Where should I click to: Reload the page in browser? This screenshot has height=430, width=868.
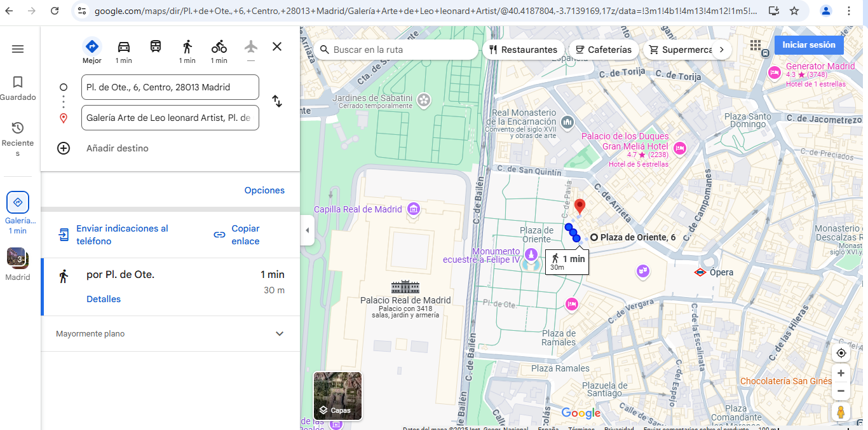tap(55, 11)
